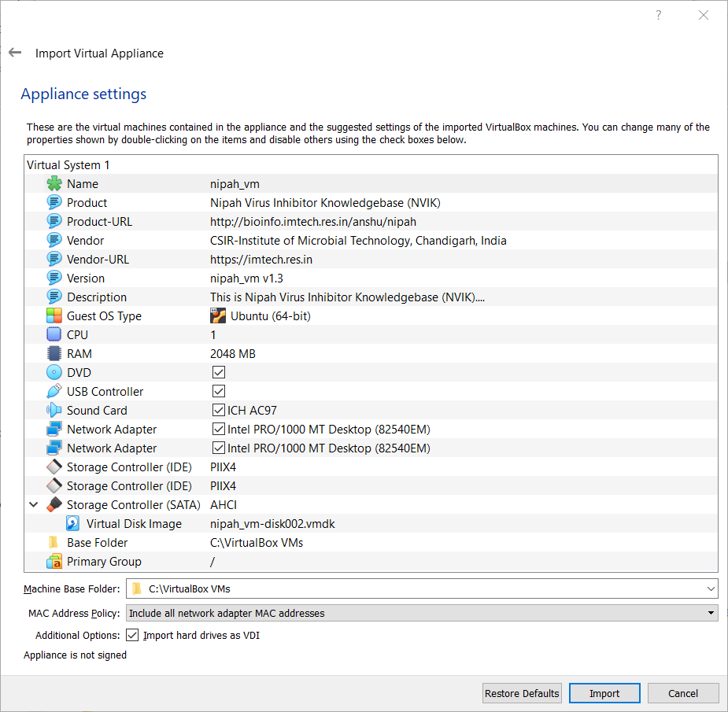This screenshot has height=712, width=728.
Task: Uncheck the DVD checkbox
Action: click(x=219, y=373)
